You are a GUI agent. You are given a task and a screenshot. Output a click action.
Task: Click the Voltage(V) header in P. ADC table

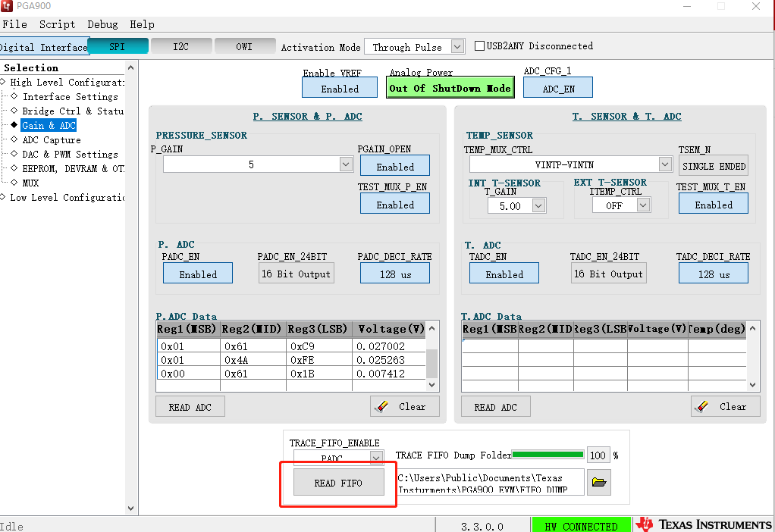coord(389,329)
